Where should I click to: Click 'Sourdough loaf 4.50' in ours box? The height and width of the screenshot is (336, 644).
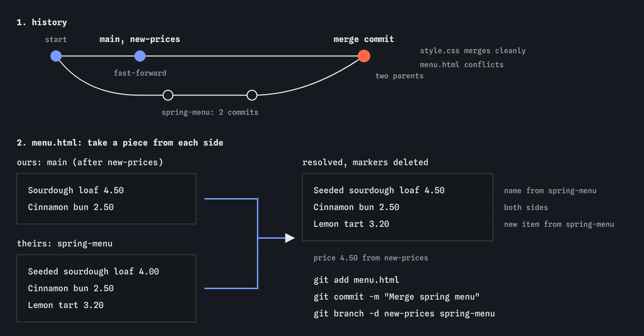click(76, 190)
